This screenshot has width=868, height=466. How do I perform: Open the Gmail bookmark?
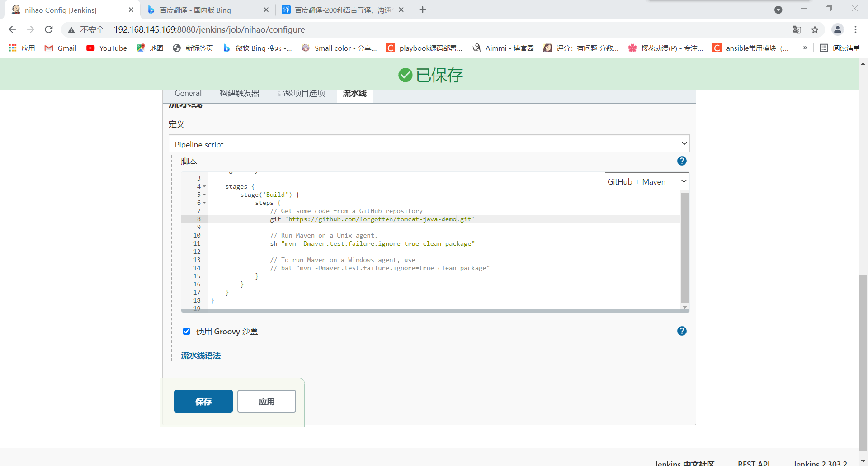point(60,48)
